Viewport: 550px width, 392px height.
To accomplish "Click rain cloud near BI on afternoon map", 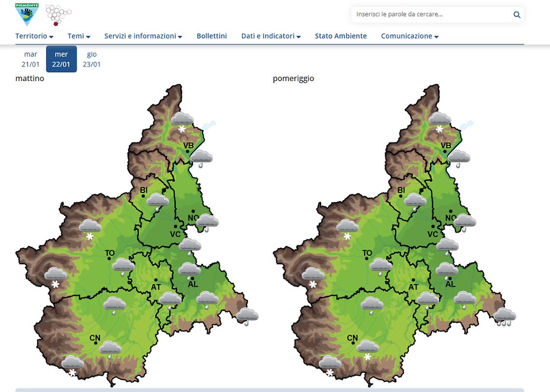I will (415, 202).
